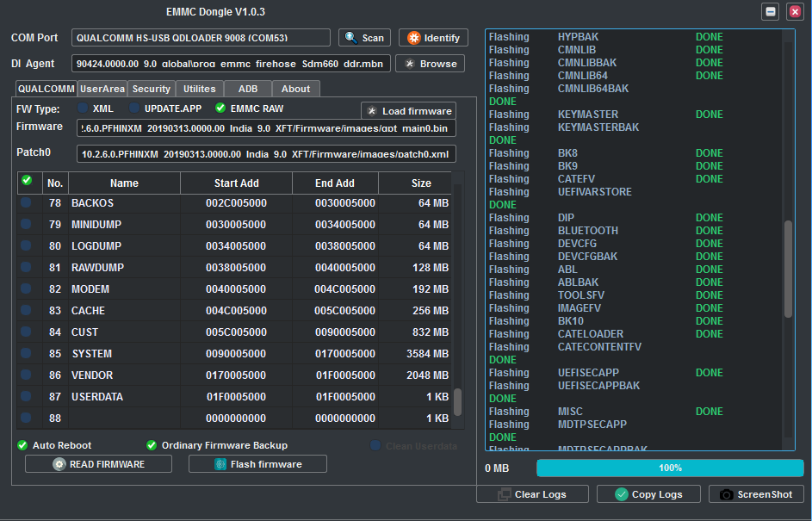Click the UEFIVARSTORE log entry
The width and height of the screenshot is (812, 521).
coord(594,192)
